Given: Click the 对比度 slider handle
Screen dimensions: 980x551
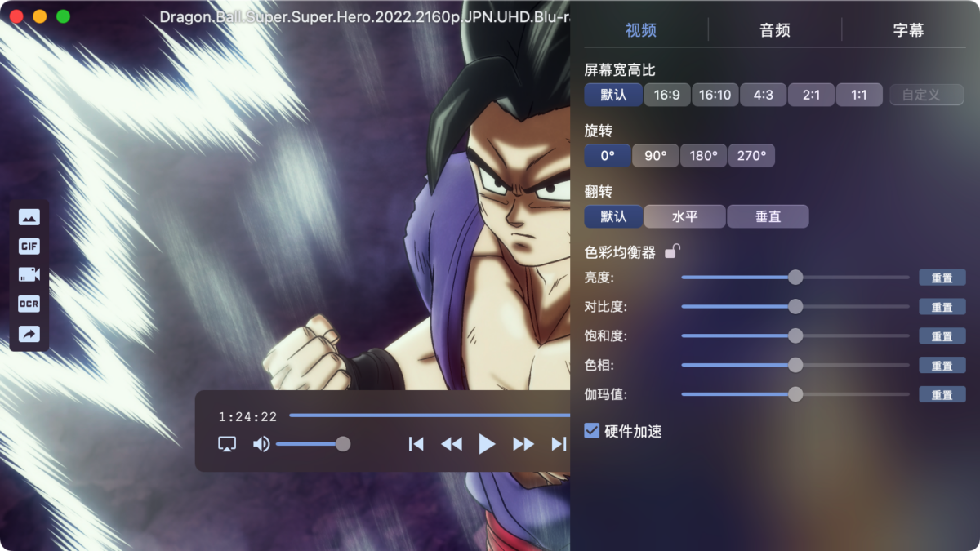Looking at the screenshot, I should pos(795,307).
